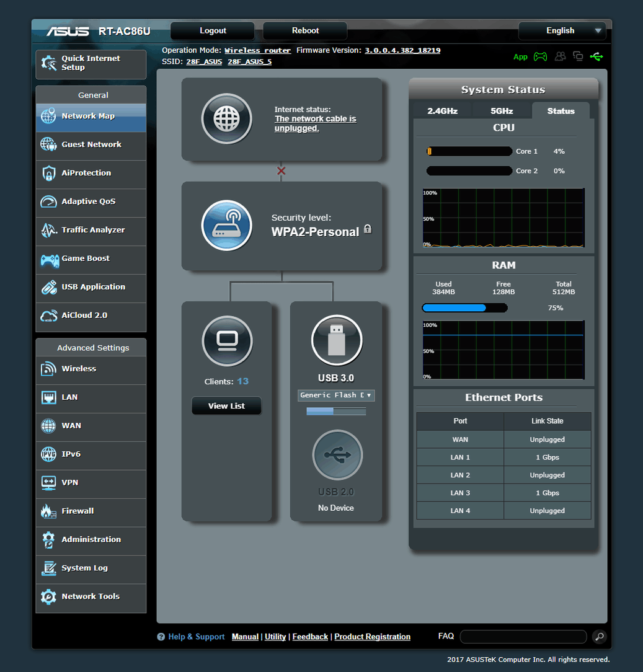
Task: Switch to the 2.4GHz tab
Action: (x=442, y=111)
